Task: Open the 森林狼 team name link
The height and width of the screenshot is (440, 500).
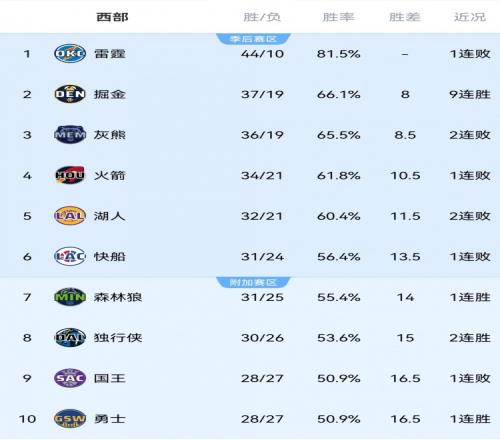Action: (118, 297)
